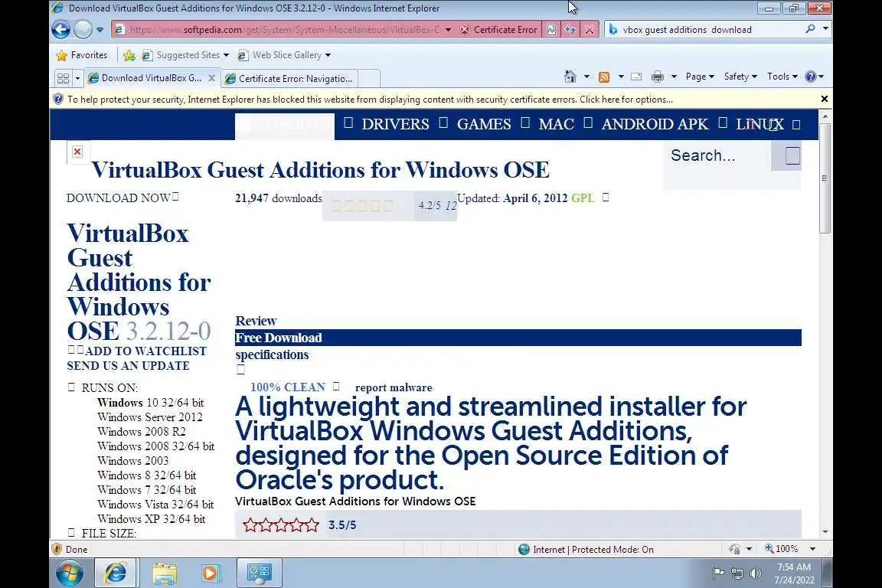This screenshot has width=882, height=588.
Task: Click the Home icon in command bar
Action: click(x=570, y=77)
